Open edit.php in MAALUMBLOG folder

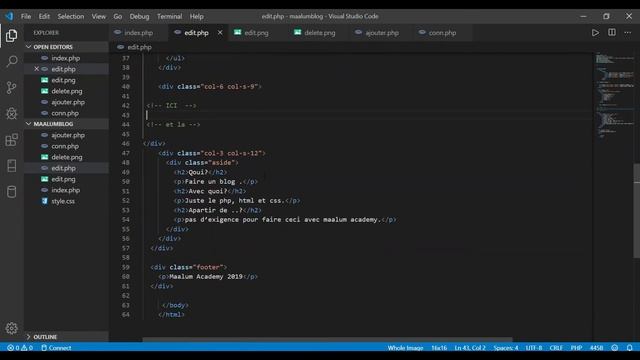pyautogui.click(x=66, y=168)
